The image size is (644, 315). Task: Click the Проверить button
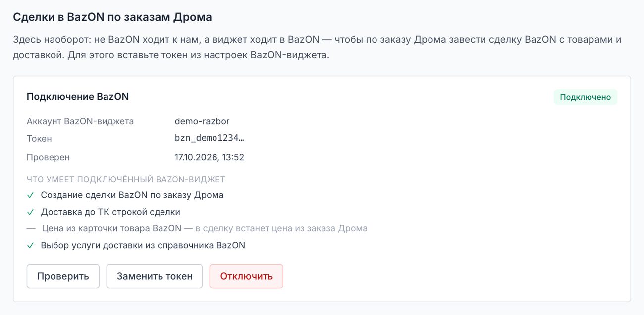point(63,276)
